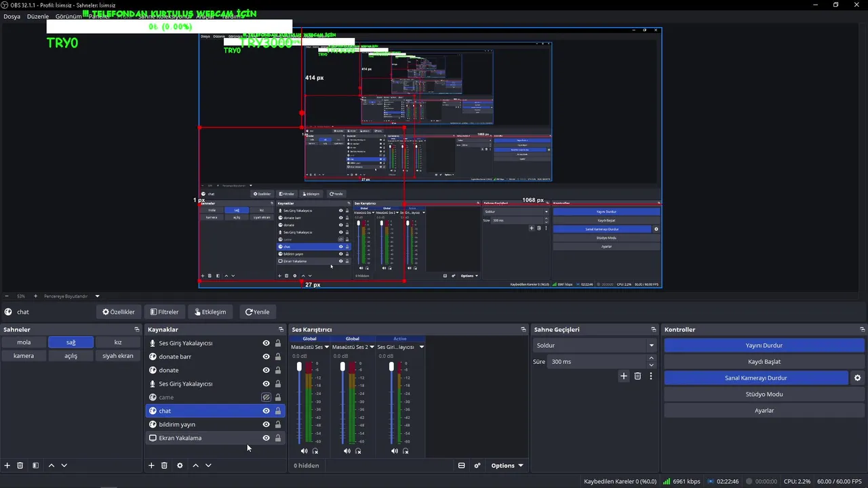The image size is (868, 488).
Task: Open the Görünüm menu
Action: pos(68,16)
